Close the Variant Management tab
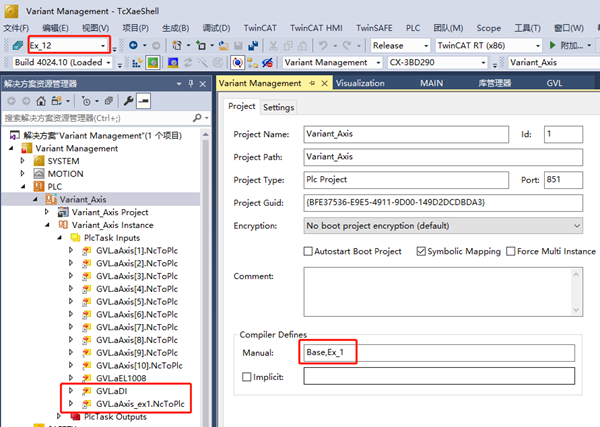This screenshot has height=427, width=600. pyautogui.click(x=324, y=83)
